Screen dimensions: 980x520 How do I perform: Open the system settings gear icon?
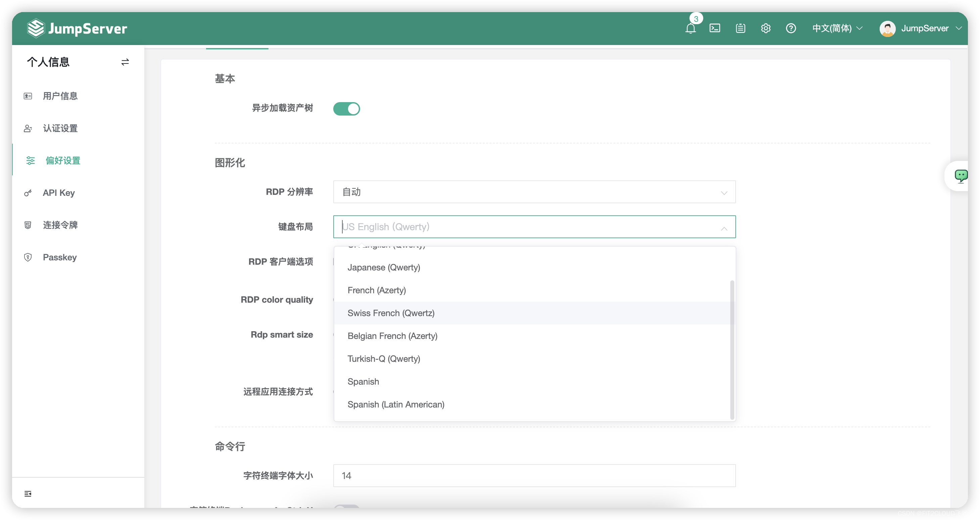point(766,28)
